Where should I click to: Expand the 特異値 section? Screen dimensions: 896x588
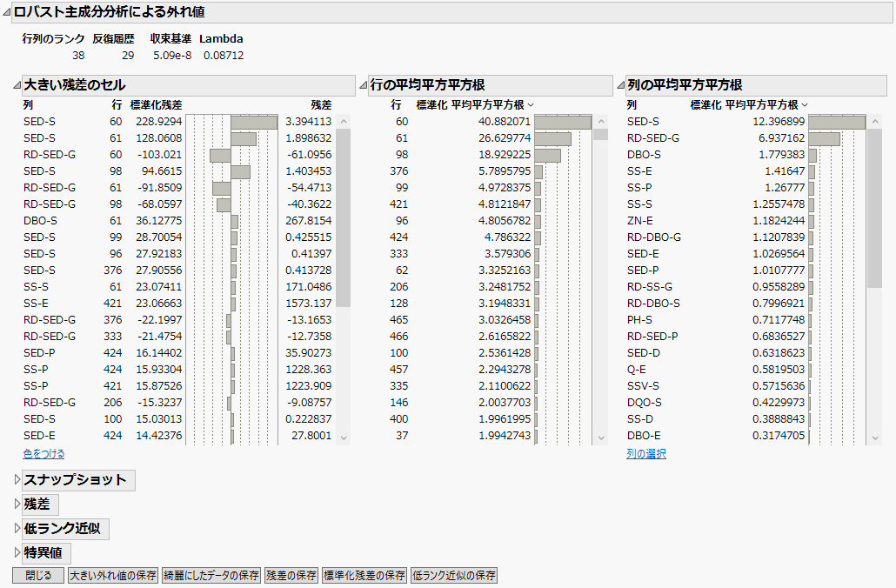point(17,552)
